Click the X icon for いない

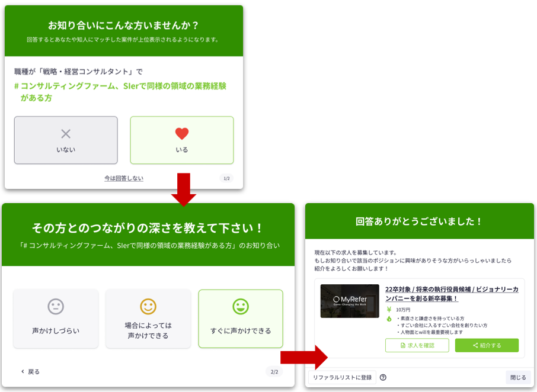(66, 134)
